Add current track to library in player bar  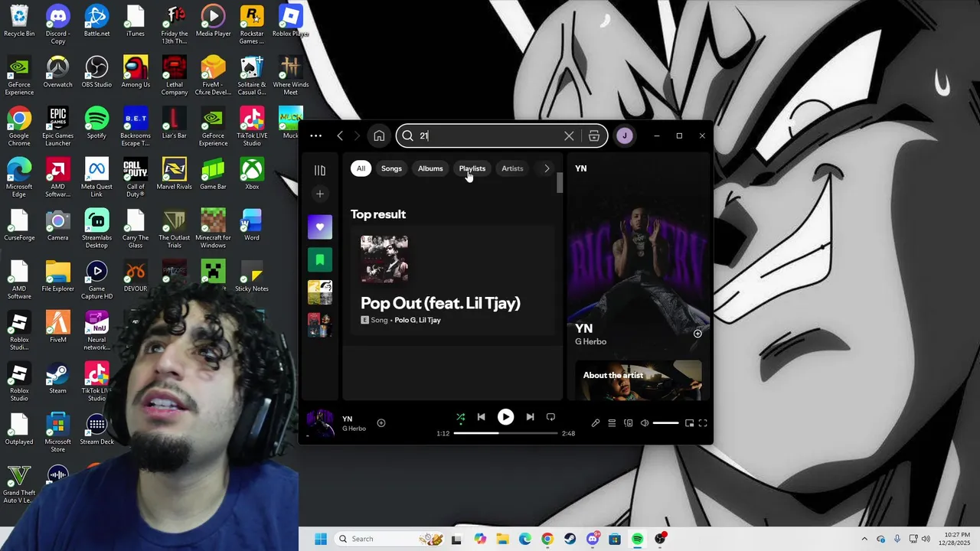tap(381, 423)
